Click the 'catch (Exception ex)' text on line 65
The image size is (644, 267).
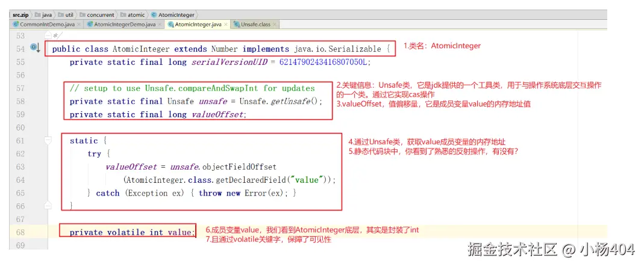click(x=141, y=193)
